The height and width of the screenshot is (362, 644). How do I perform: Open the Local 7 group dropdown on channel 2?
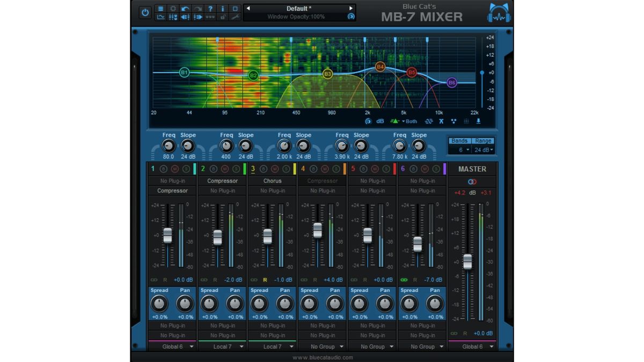tap(223, 346)
